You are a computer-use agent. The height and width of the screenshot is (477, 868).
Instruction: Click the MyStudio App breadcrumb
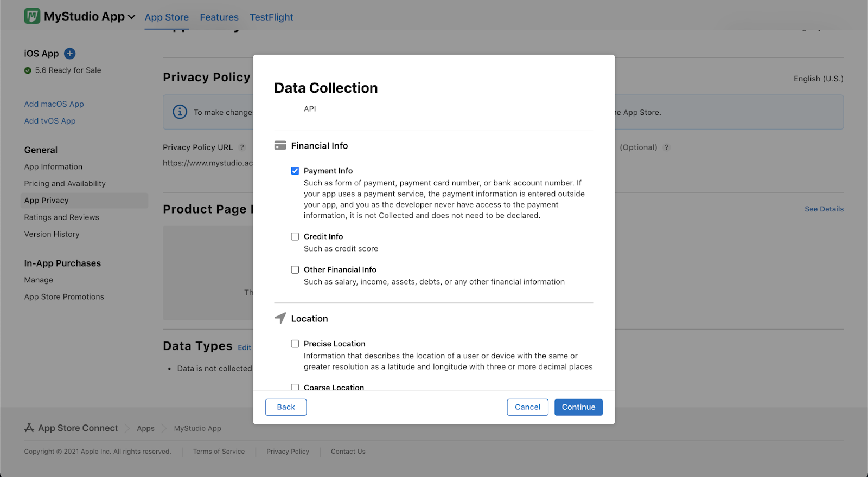[x=197, y=428]
